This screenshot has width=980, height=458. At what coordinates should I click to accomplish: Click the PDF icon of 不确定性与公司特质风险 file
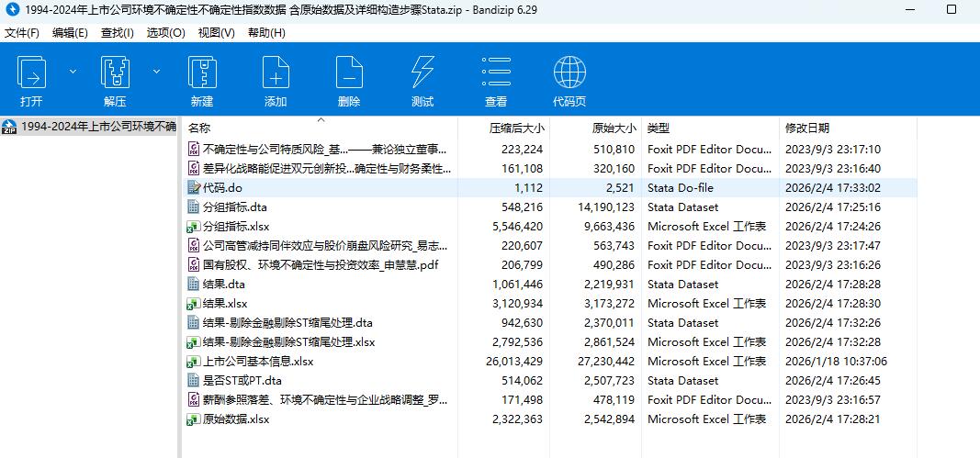tap(194, 149)
